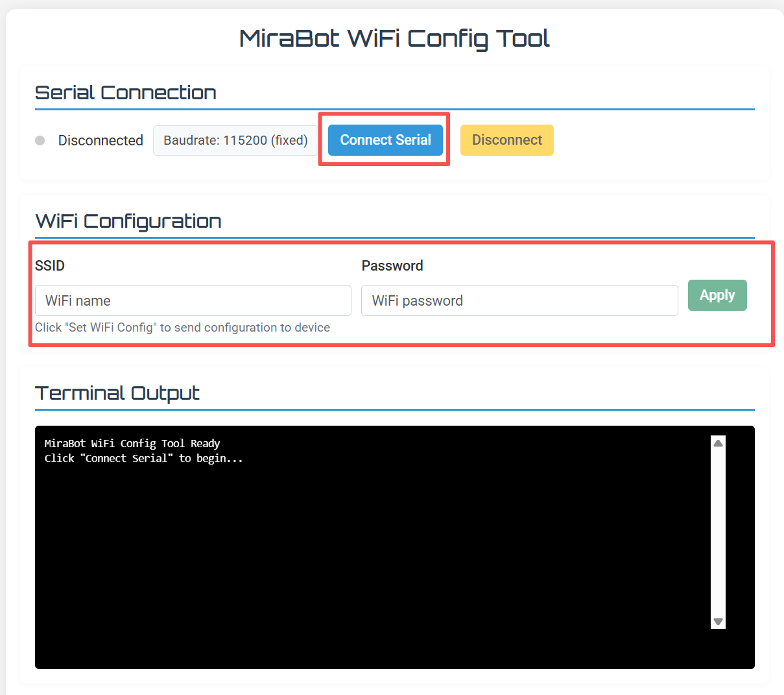Screen dimensions: 784x695
Task: Click the Terminal Output heading
Action: [117, 393]
